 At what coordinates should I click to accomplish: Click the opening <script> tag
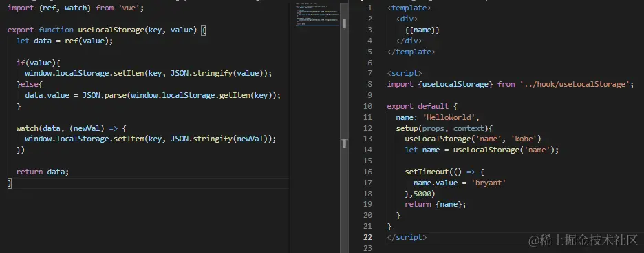pos(405,73)
